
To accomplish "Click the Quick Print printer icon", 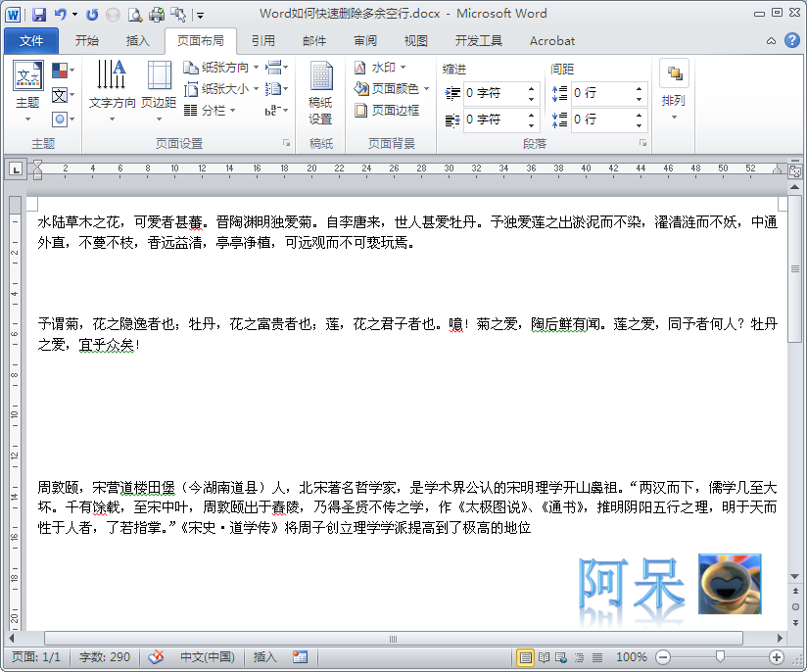I will (x=157, y=15).
